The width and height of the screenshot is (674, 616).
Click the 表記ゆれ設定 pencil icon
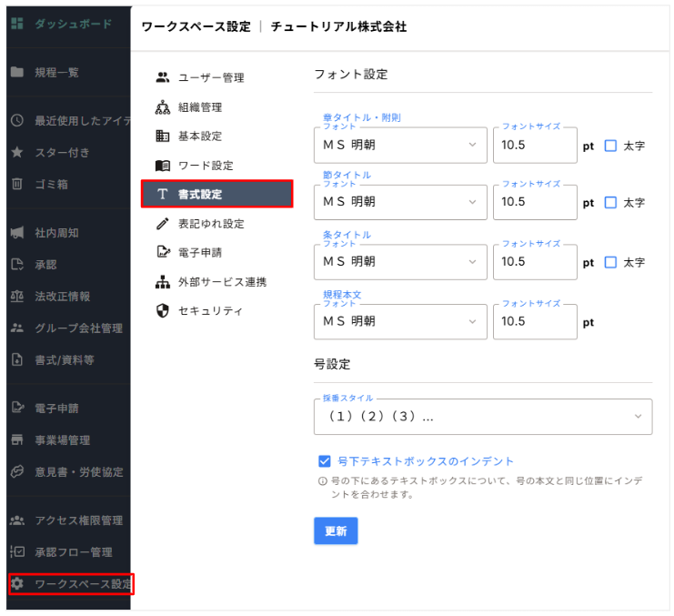163,224
